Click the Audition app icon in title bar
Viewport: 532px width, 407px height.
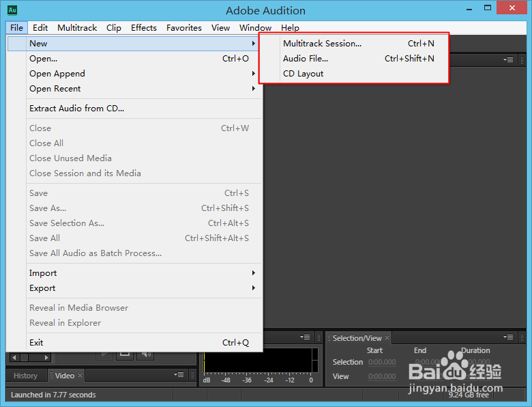(12, 10)
